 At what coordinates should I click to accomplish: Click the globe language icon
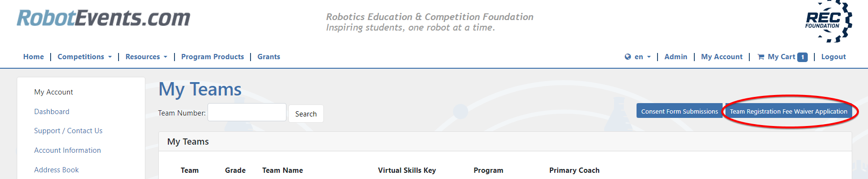[x=628, y=57]
